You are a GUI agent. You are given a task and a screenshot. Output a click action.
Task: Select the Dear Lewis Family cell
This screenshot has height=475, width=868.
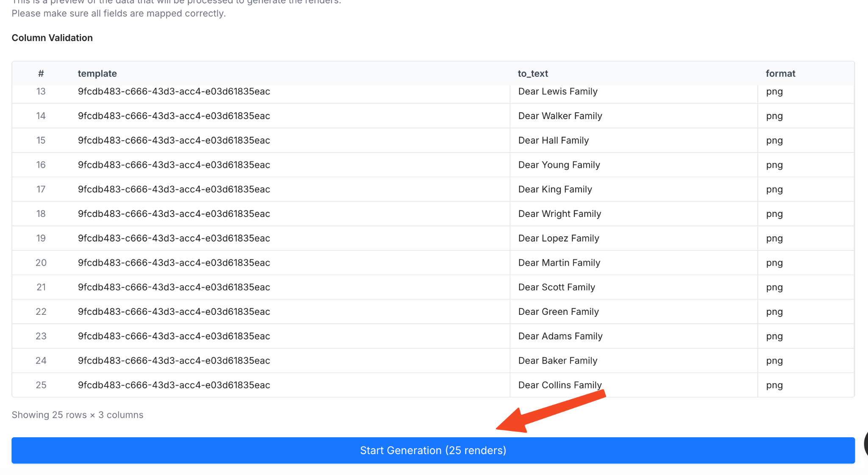(x=558, y=92)
